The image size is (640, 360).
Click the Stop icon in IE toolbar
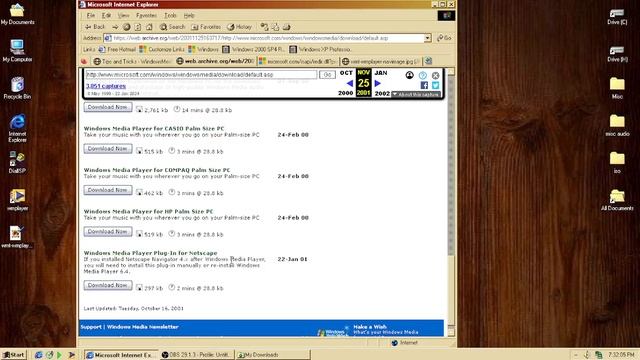tap(127, 27)
